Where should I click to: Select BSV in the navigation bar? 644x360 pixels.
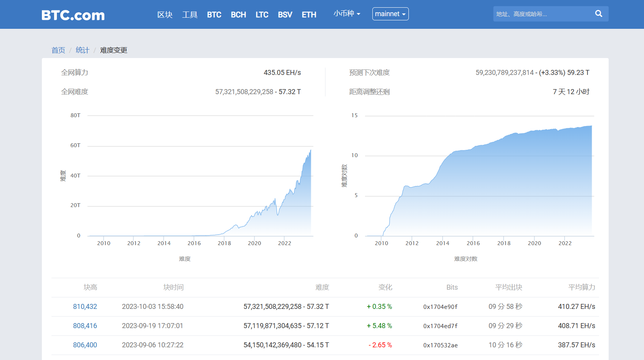pos(285,15)
